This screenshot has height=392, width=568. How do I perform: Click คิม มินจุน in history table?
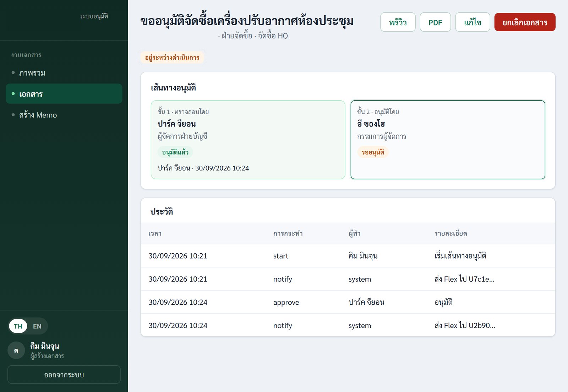pyautogui.click(x=363, y=256)
